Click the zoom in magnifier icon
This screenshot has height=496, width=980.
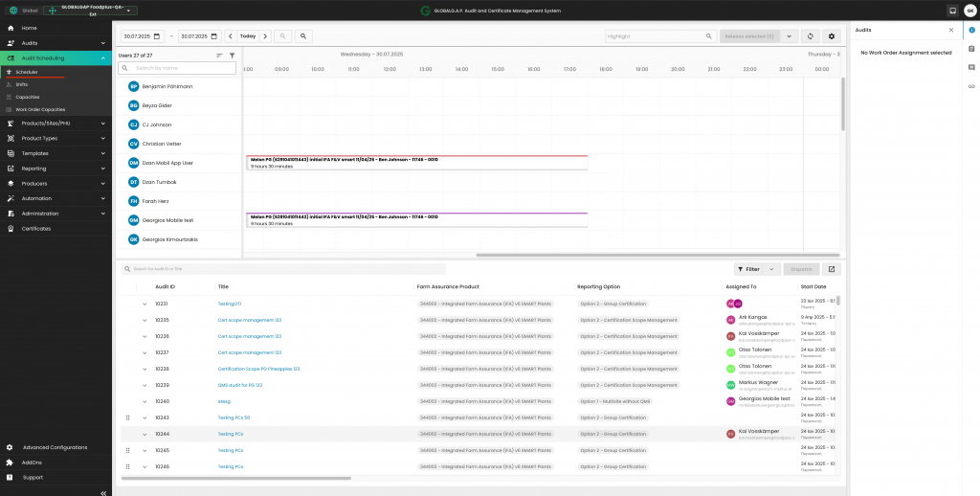(x=303, y=35)
